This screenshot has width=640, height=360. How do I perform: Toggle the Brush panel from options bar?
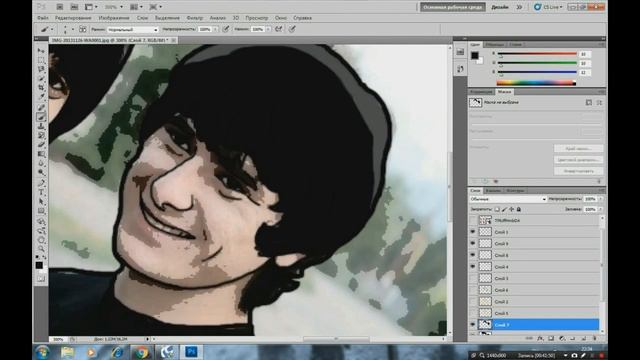[82, 29]
